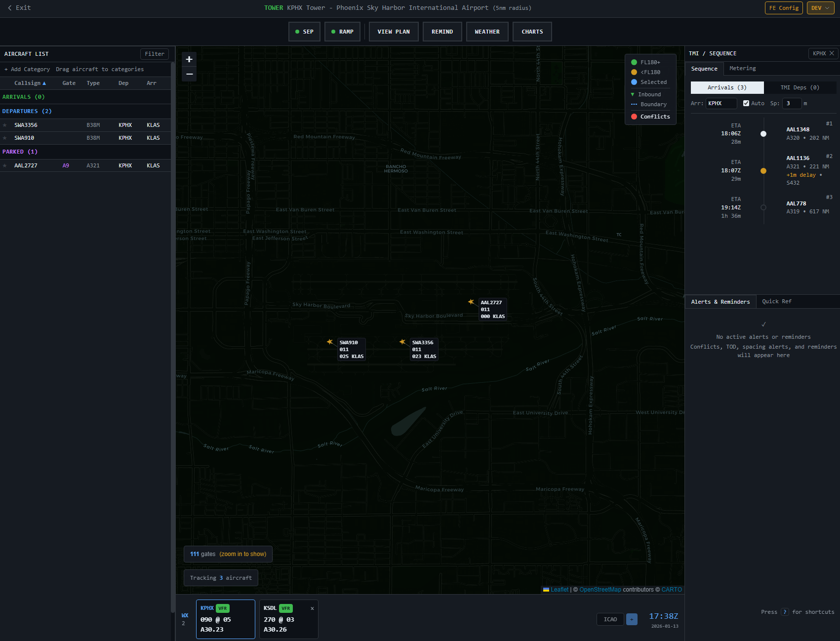Star the SWA3356 departure flight
This screenshot has width=840, height=641.
click(x=5, y=125)
